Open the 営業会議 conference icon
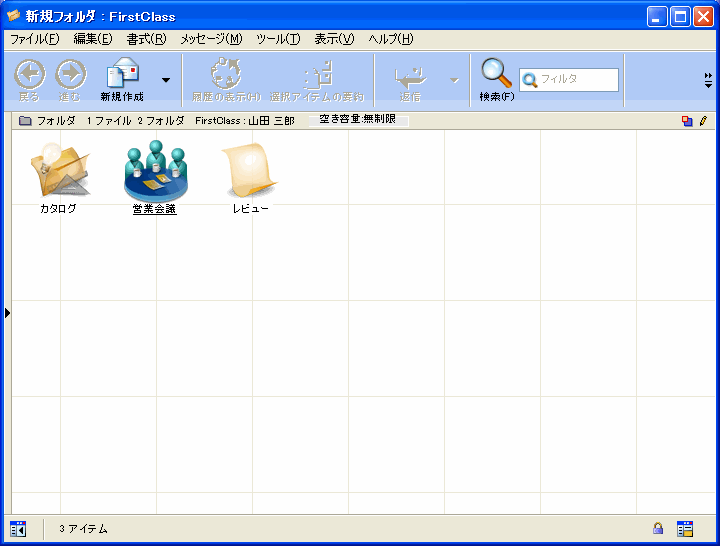This screenshot has width=720, height=546. [155, 170]
